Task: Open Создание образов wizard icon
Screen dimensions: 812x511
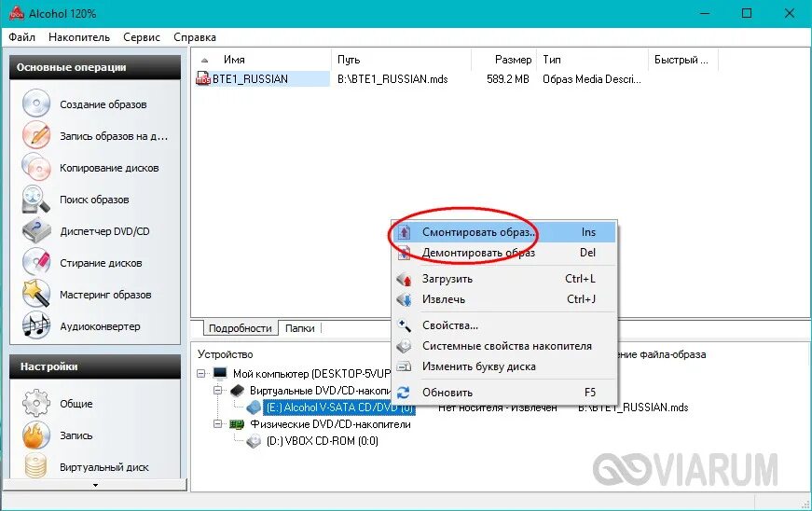Action: (35, 104)
